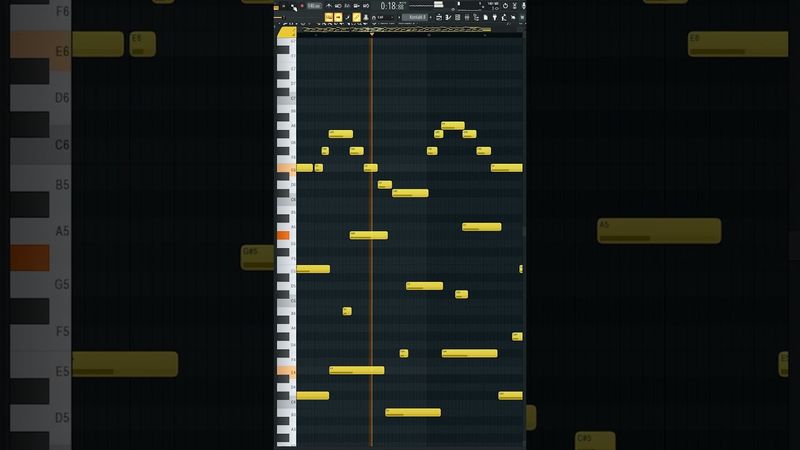Click the arrow right of Kontakt 8
Screen dimensions: 800x450
pos(431,17)
